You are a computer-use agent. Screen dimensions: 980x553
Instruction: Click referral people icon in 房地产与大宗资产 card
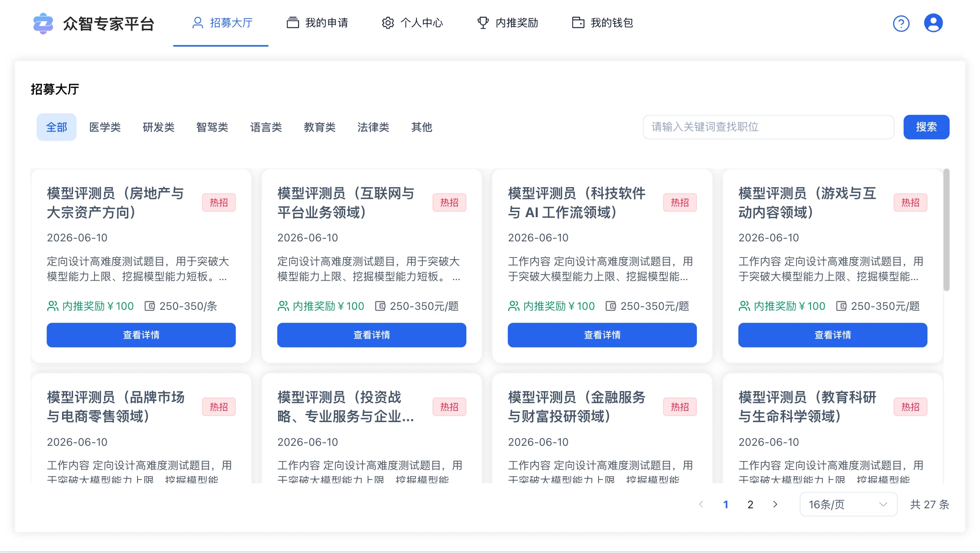[x=53, y=306]
